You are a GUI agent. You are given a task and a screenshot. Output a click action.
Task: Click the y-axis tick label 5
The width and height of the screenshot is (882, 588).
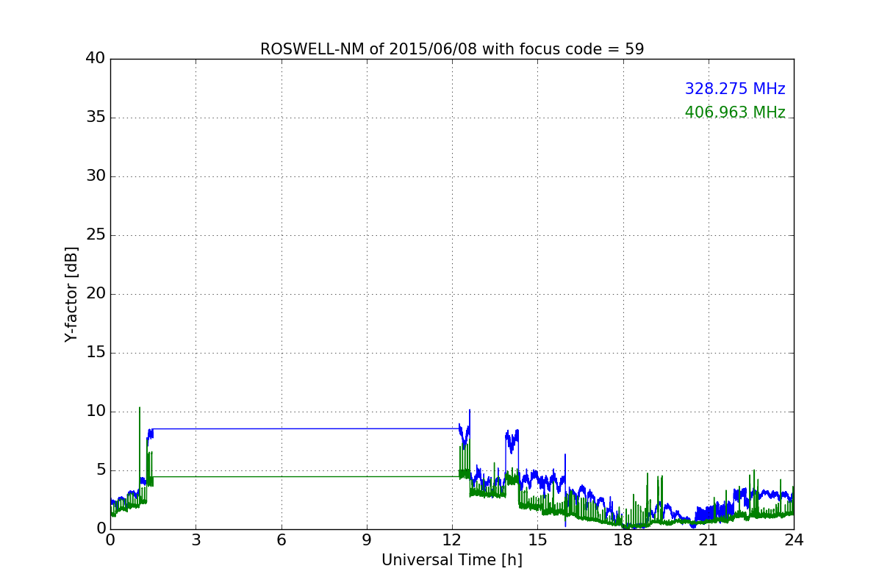point(100,470)
